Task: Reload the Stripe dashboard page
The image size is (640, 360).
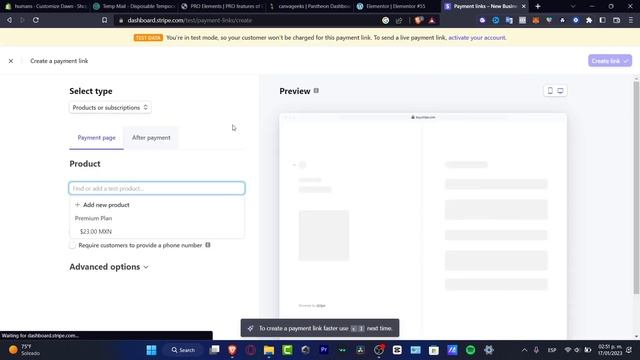Action: click(x=36, y=20)
